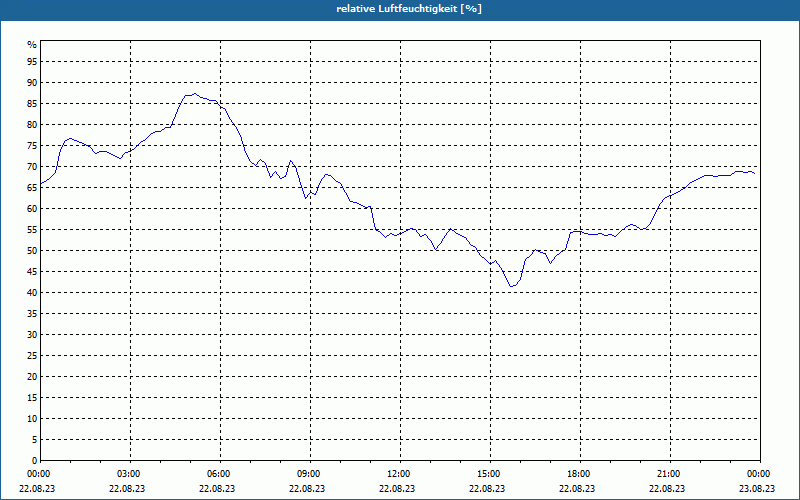Select the 20 y-axis label

click(x=32, y=377)
